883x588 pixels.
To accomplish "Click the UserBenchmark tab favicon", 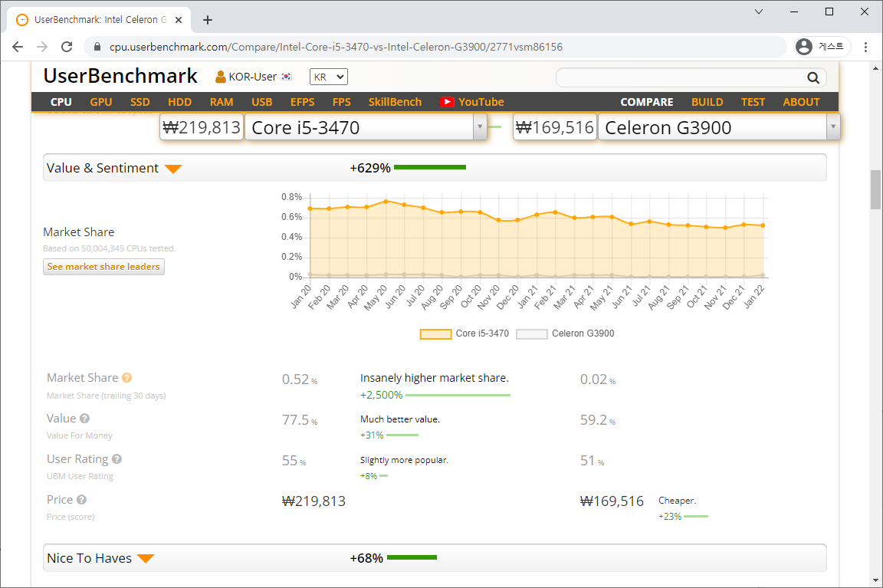I will point(22,20).
